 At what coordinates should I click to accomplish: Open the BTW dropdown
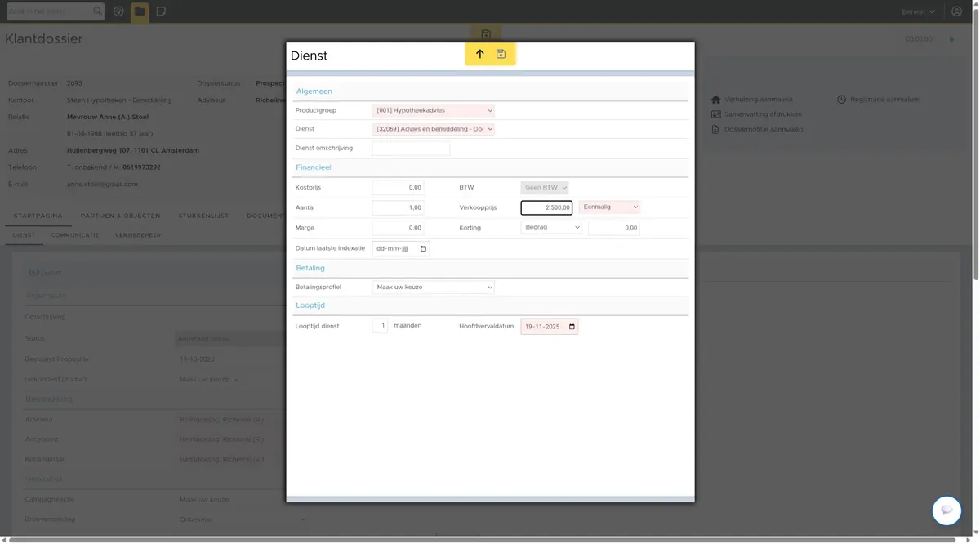tap(545, 188)
